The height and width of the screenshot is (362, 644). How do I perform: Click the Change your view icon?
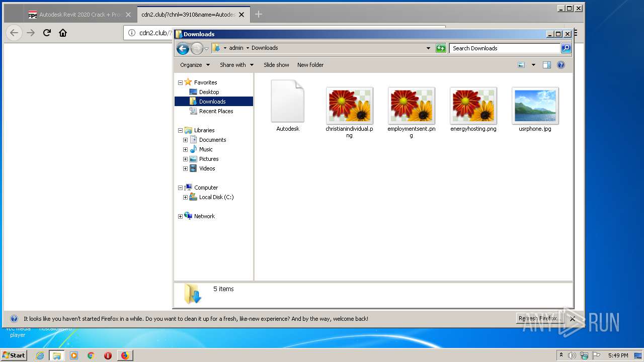coord(521,65)
